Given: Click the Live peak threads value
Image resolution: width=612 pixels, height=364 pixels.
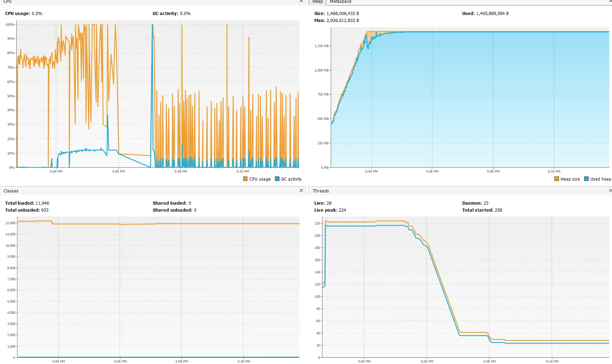Looking at the screenshot, I should tap(342, 210).
